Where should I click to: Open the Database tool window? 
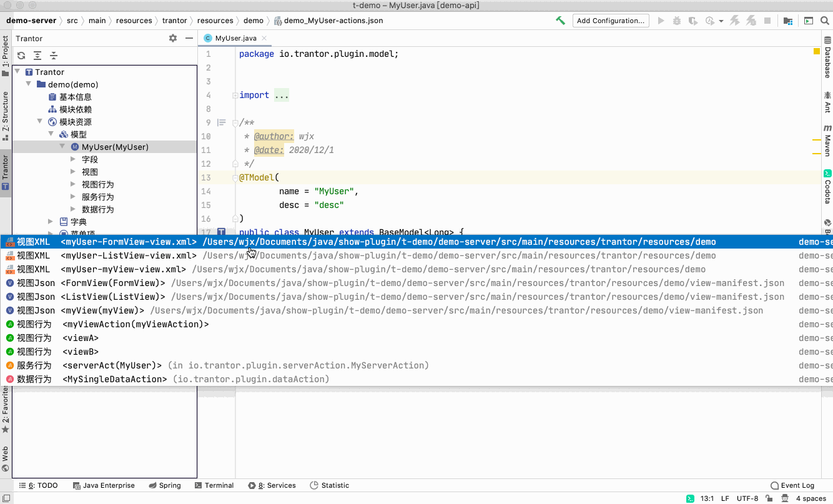[x=827, y=57]
